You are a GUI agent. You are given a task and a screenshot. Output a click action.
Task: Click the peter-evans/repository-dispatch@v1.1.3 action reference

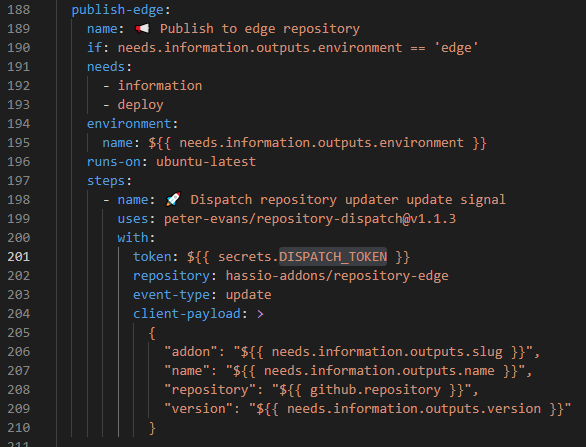pyautogui.click(x=310, y=219)
